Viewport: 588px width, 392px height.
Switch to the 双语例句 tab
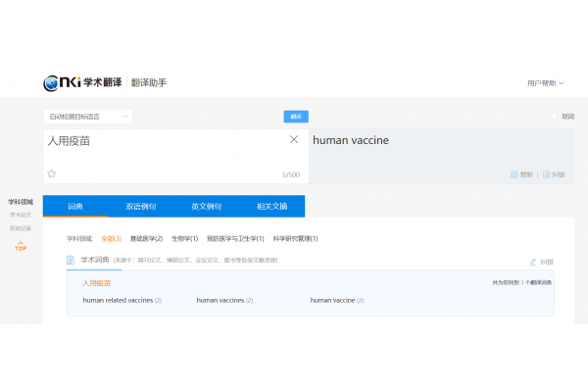pos(140,207)
